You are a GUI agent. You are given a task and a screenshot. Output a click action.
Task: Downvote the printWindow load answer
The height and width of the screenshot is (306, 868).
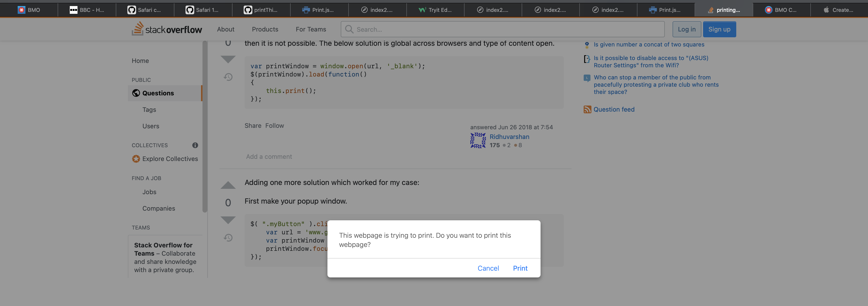[228, 59]
